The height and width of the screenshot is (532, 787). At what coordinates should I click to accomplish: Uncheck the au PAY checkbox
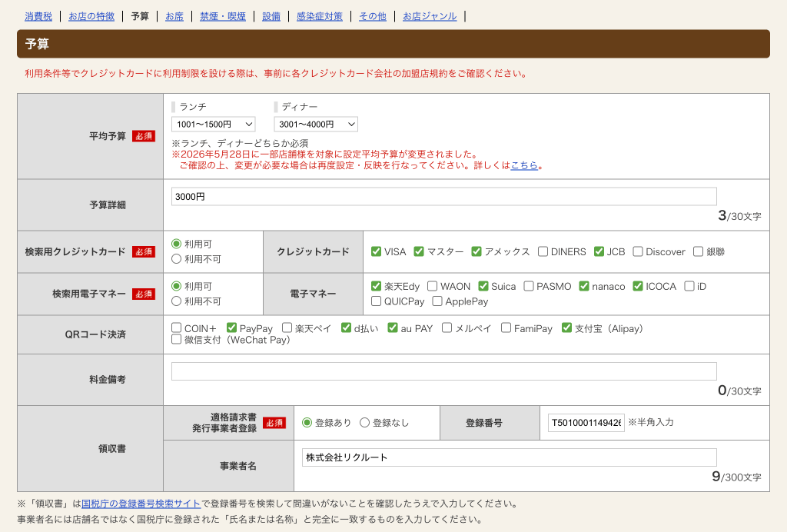pos(393,328)
